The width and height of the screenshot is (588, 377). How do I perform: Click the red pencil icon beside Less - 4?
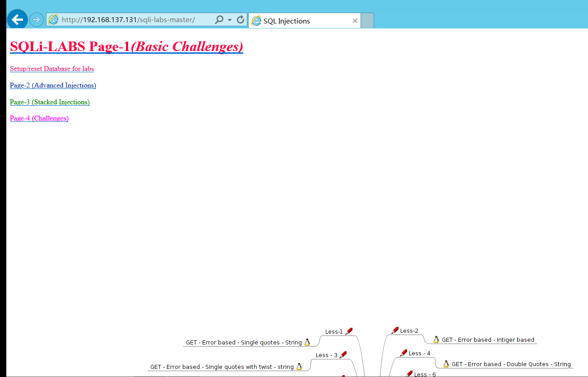[x=403, y=353]
